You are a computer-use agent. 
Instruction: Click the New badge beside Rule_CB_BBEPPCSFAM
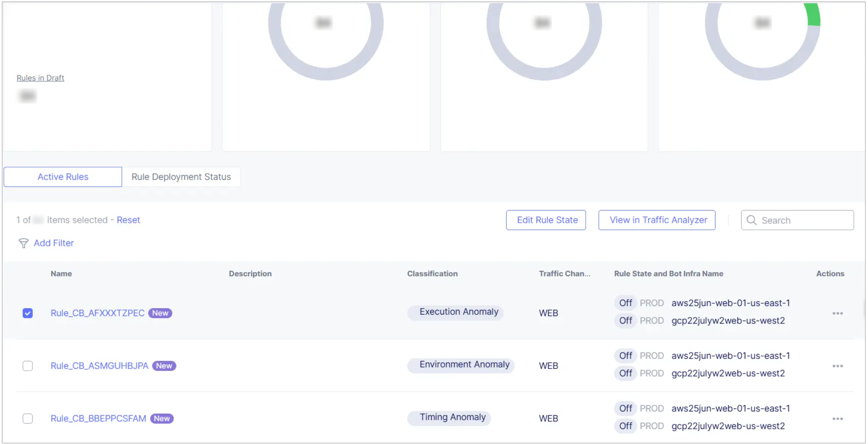click(162, 418)
